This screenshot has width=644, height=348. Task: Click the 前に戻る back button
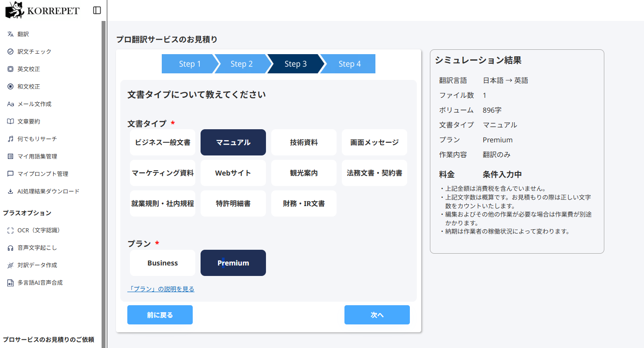(160, 315)
